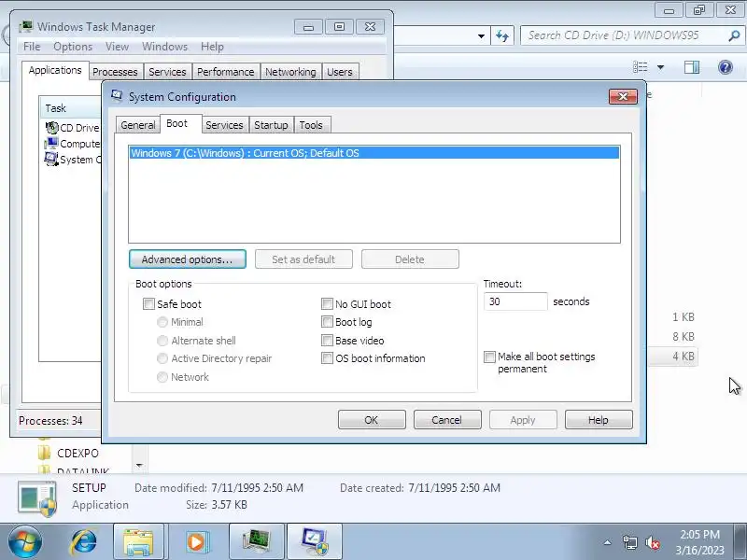The image size is (747, 560).
Task: Select CD Drive task in Task Manager
Action: coord(72,128)
